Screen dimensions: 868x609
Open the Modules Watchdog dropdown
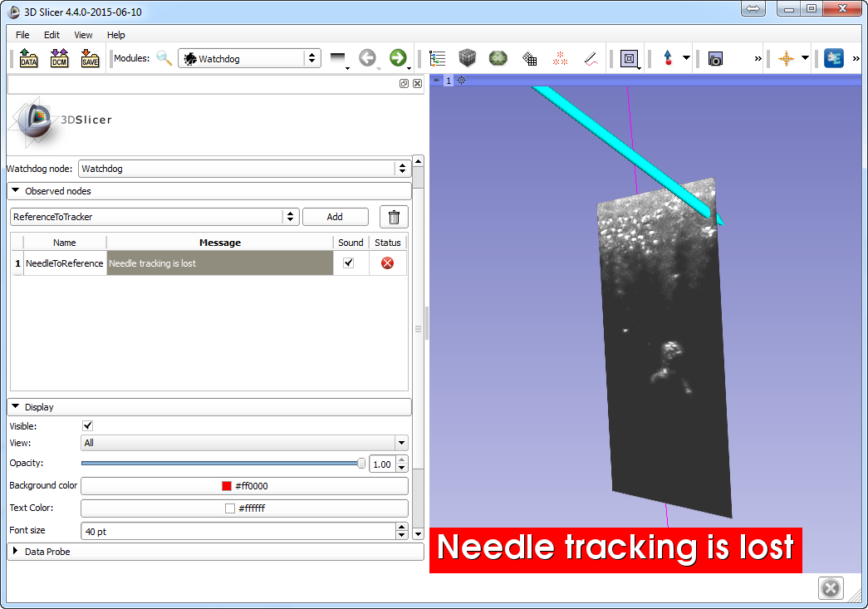coord(249,58)
